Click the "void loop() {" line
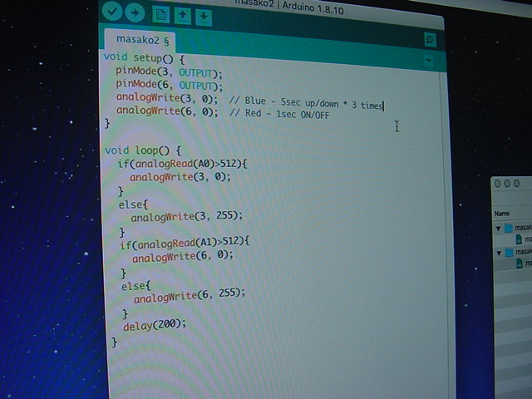The width and height of the screenshot is (532, 399). click(x=143, y=150)
